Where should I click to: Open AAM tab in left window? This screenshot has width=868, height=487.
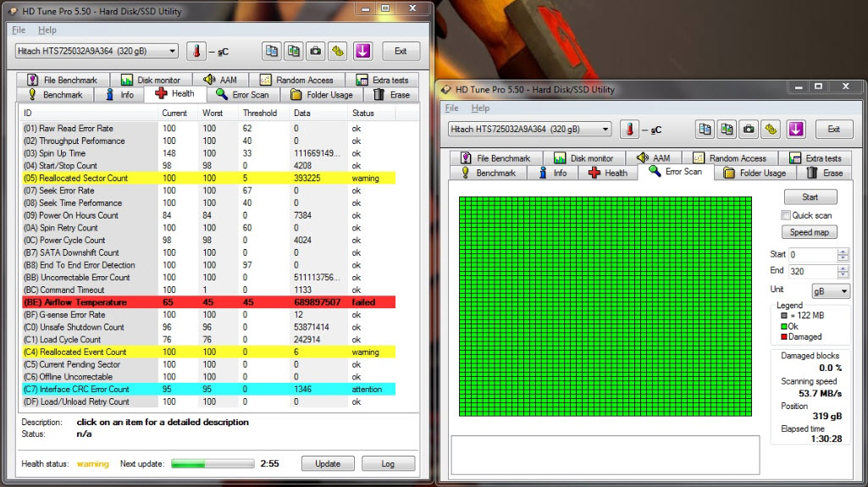(220, 80)
